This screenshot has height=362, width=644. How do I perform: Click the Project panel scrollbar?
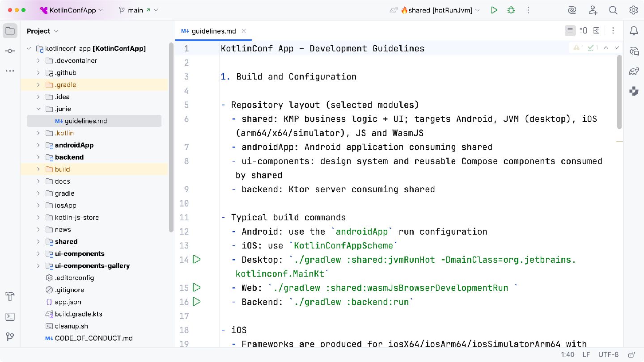pos(171,138)
